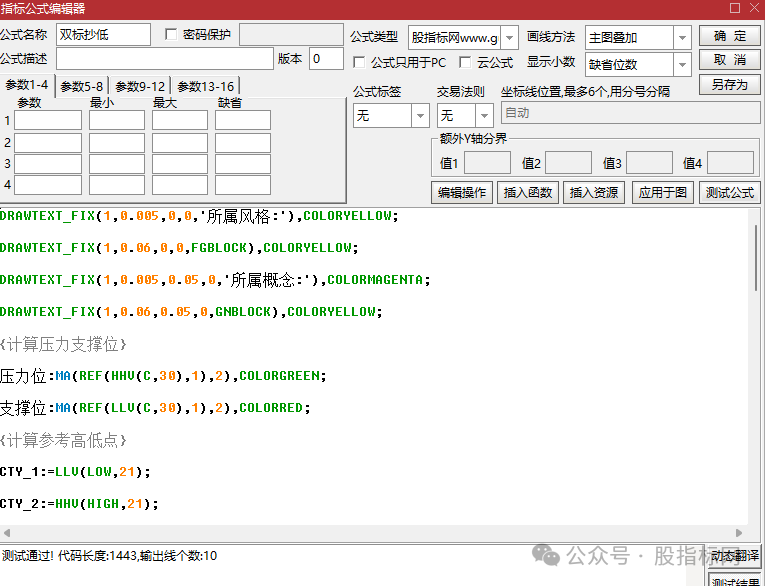Click row 2 最小 field
Screen dimensions: 765x586
[117, 142]
